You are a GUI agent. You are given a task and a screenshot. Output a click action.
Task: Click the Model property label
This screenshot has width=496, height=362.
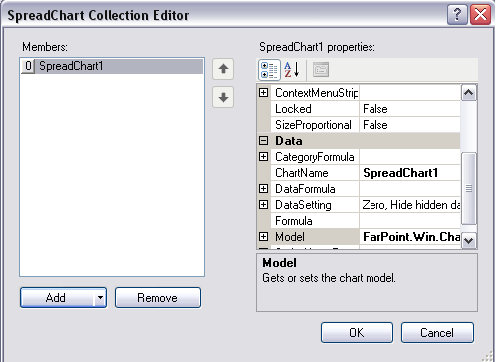click(290, 237)
